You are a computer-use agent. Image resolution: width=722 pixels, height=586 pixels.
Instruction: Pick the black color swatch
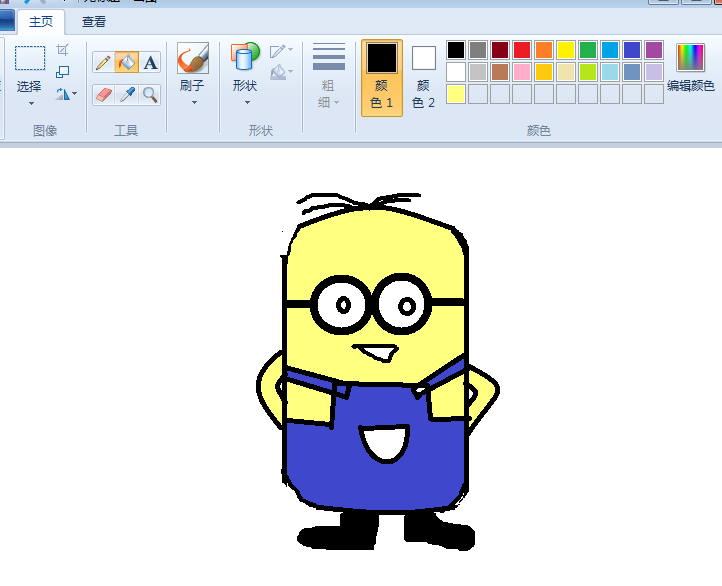[456, 50]
